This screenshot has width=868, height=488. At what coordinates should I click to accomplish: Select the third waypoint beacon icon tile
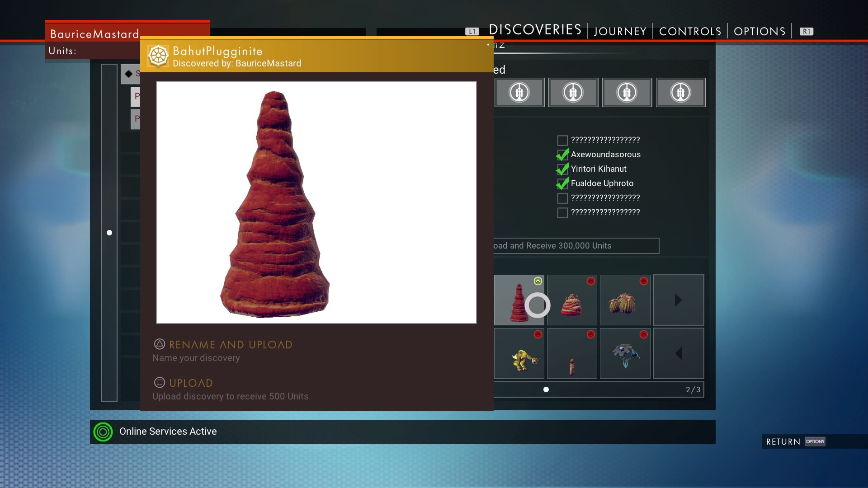coord(627,93)
